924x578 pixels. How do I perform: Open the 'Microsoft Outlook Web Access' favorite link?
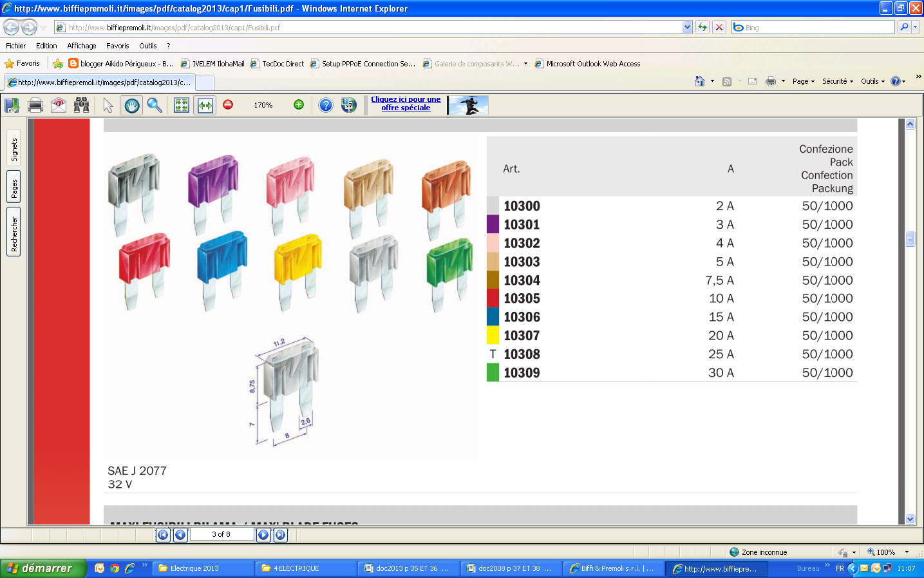point(588,63)
